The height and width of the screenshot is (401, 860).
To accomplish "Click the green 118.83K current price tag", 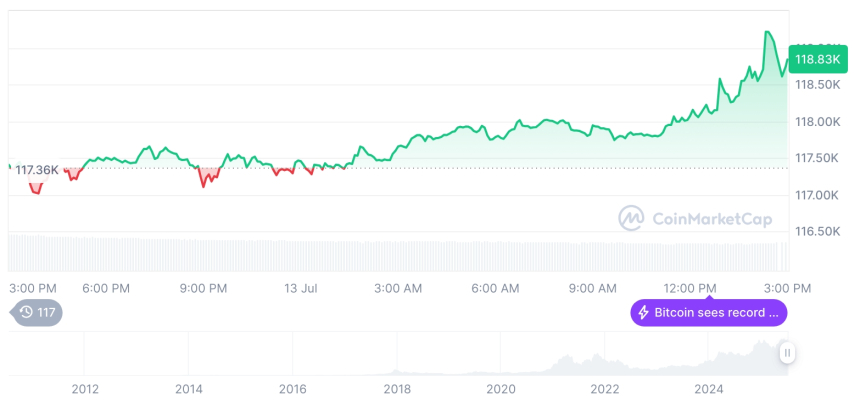I will (x=816, y=59).
